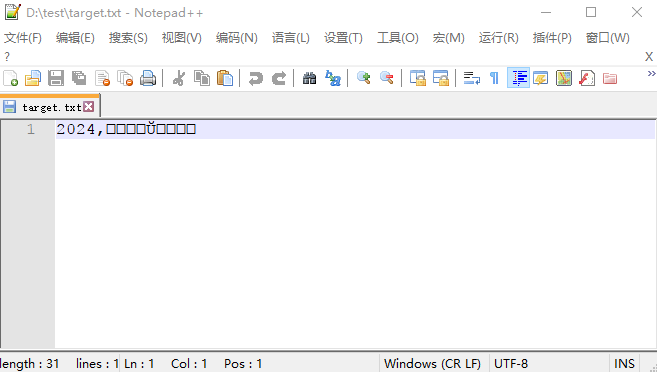
Task: Close document with menu bar X
Action: click(x=649, y=57)
